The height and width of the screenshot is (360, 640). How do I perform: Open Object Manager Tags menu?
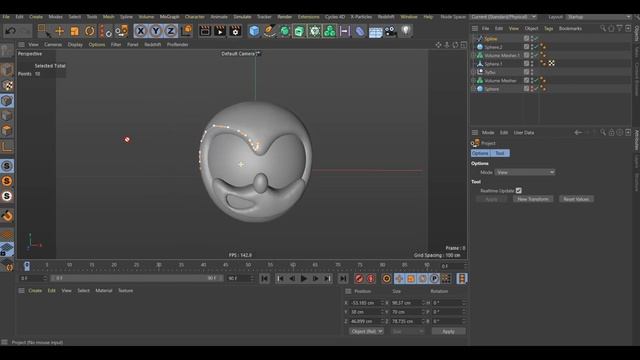[548, 28]
